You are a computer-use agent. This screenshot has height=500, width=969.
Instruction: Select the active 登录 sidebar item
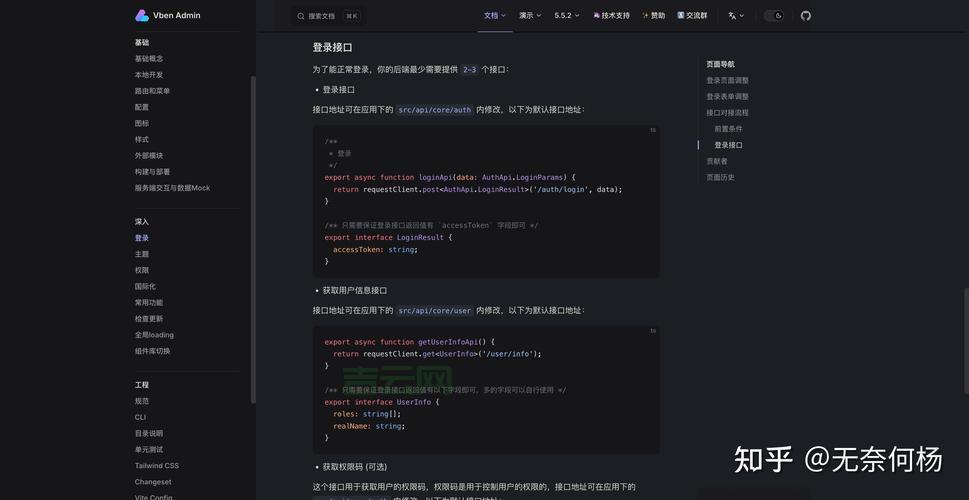click(142, 238)
